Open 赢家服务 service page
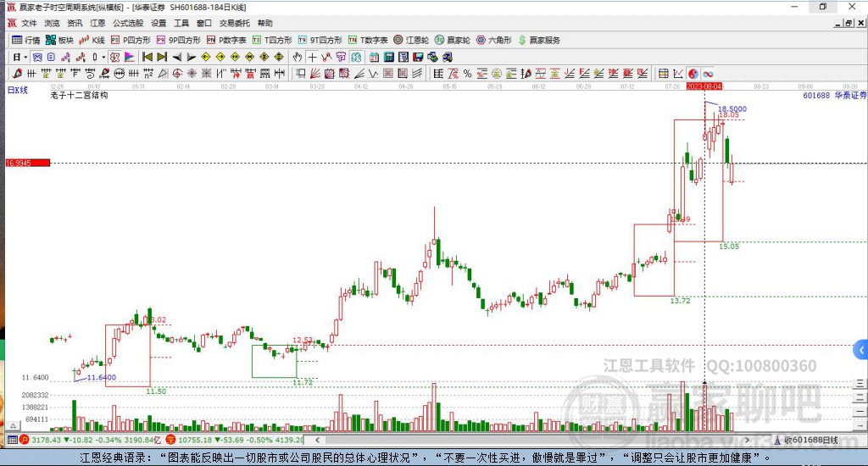868x466 pixels. [539, 40]
